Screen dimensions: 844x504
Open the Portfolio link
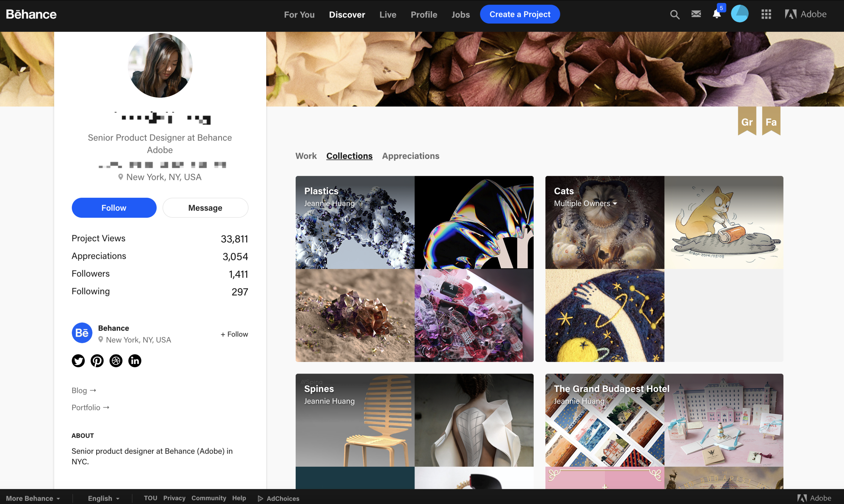(90, 407)
